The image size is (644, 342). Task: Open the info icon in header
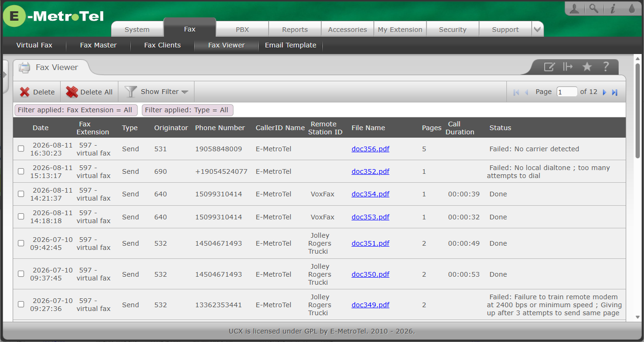[613, 8]
